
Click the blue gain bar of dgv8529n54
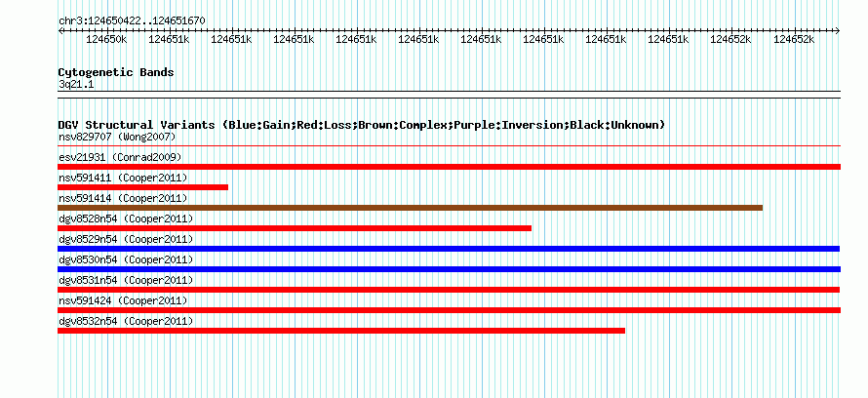(x=449, y=249)
